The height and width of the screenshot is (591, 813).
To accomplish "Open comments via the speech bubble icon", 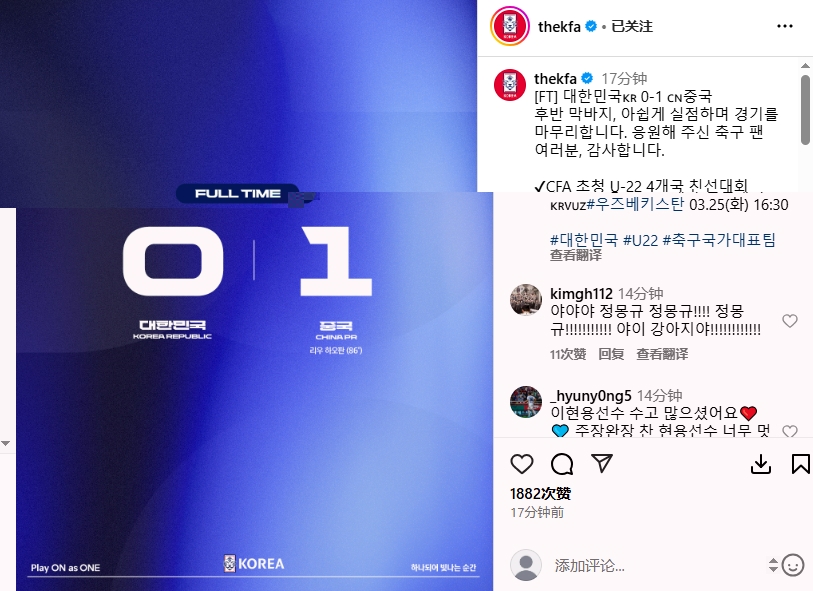I will [x=562, y=463].
